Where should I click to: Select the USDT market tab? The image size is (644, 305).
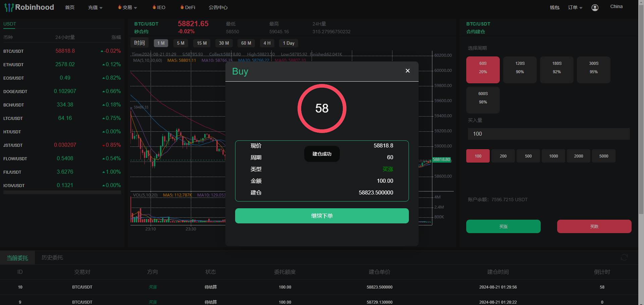[x=10, y=24]
